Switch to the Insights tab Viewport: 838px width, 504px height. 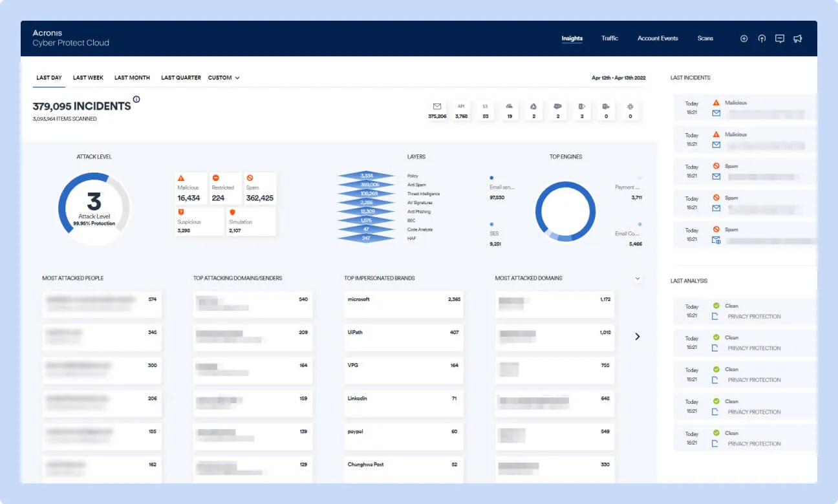572,39
